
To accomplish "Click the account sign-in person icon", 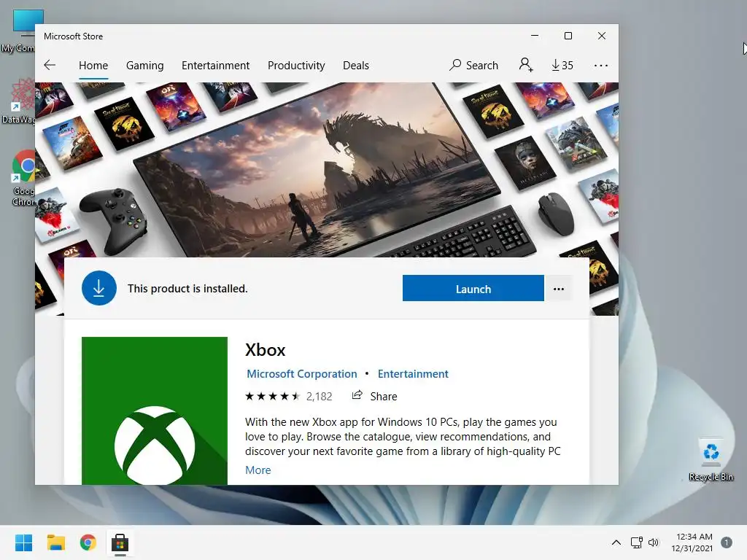I will (x=526, y=65).
